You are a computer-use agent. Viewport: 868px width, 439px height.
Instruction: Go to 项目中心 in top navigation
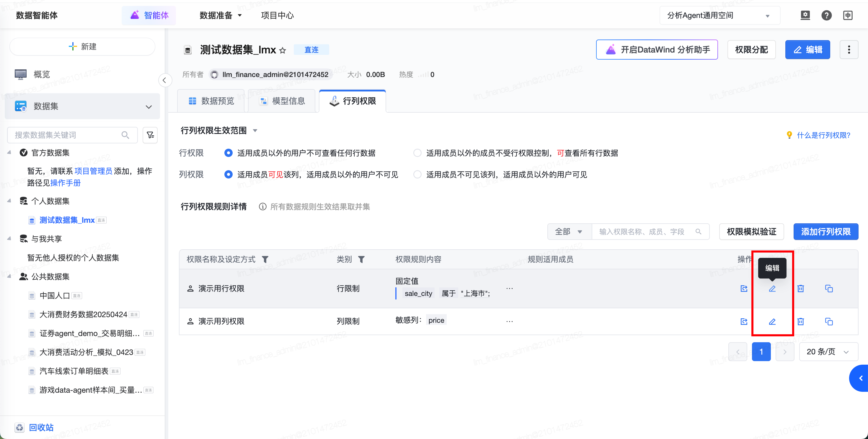pyautogui.click(x=277, y=15)
